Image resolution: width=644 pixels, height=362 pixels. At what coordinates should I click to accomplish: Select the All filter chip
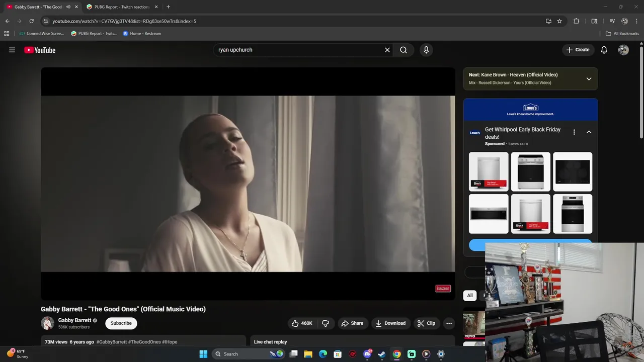tap(470, 295)
